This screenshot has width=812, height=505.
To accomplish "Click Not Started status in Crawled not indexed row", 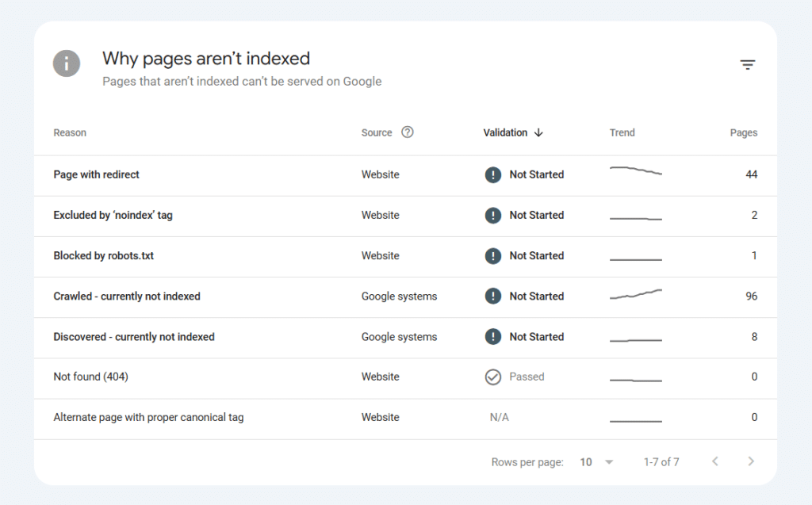I will click(x=537, y=296).
